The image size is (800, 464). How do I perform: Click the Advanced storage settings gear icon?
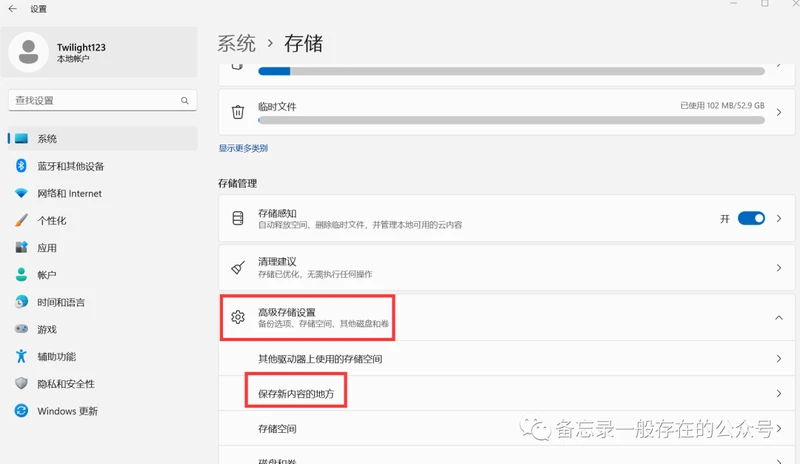(238, 317)
